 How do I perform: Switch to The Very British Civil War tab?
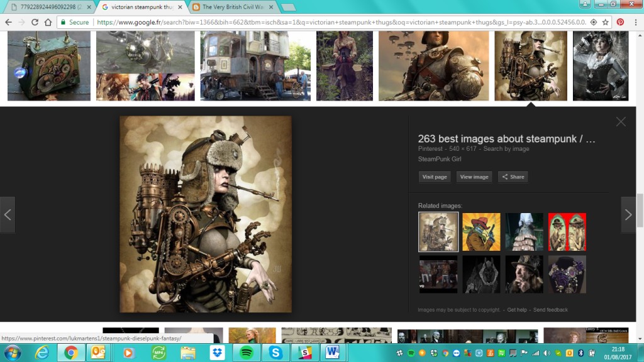pyautogui.click(x=233, y=7)
